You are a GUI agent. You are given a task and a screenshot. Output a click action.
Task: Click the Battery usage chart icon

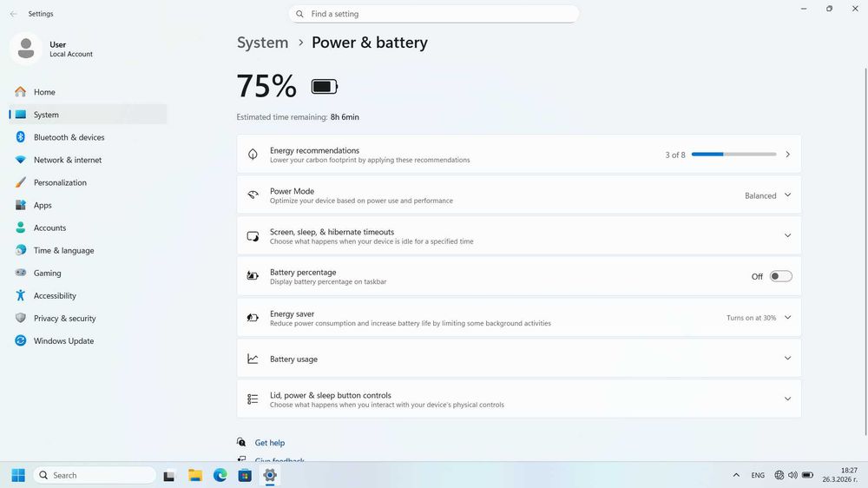253,359
